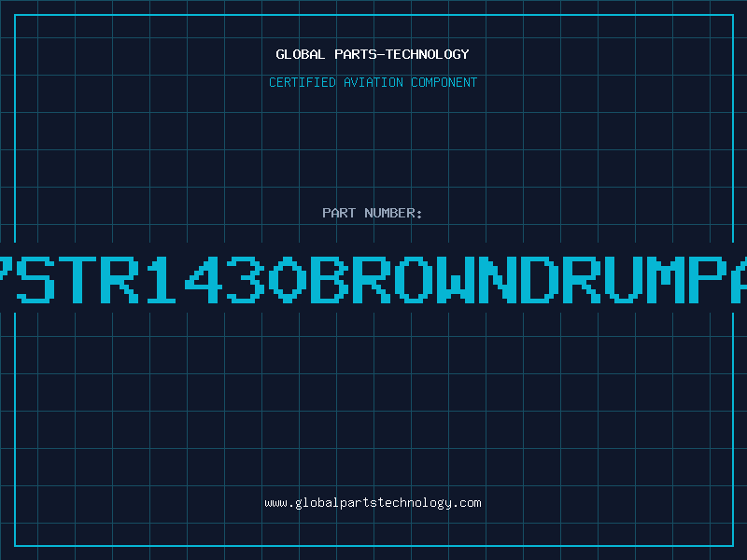Select the large letter D in DRUM

pos(539,279)
